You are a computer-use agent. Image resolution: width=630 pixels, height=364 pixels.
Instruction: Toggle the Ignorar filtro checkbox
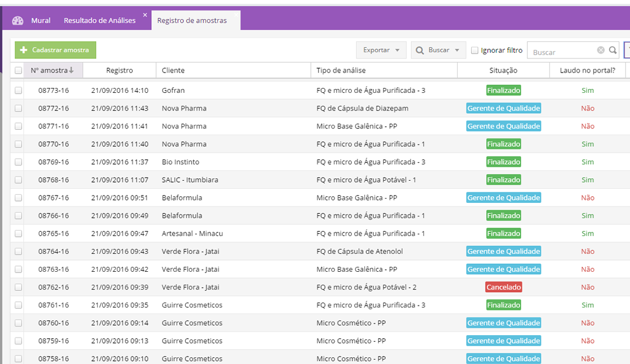point(474,50)
